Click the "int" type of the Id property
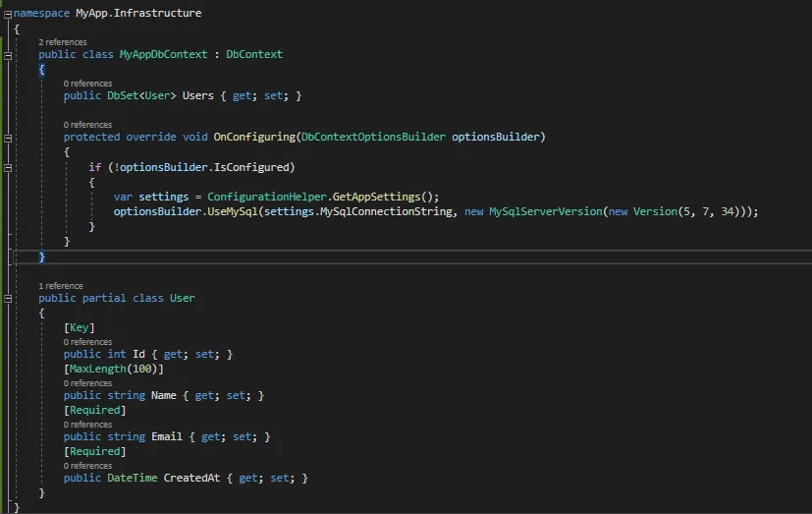This screenshot has height=514, width=812. tap(117, 354)
